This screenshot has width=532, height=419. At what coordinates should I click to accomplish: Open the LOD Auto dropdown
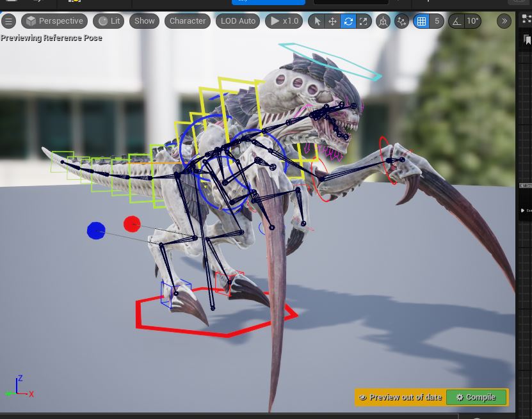238,21
